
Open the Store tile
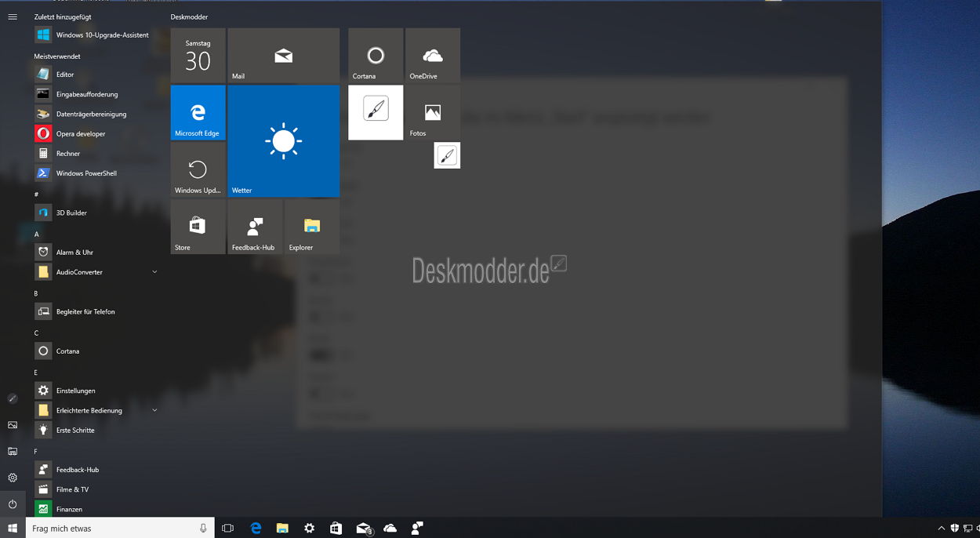(198, 227)
